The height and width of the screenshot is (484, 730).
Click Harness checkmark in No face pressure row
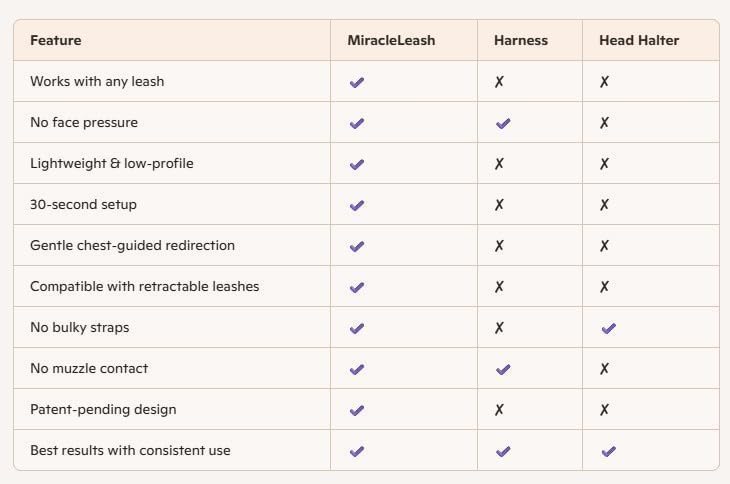pos(503,123)
